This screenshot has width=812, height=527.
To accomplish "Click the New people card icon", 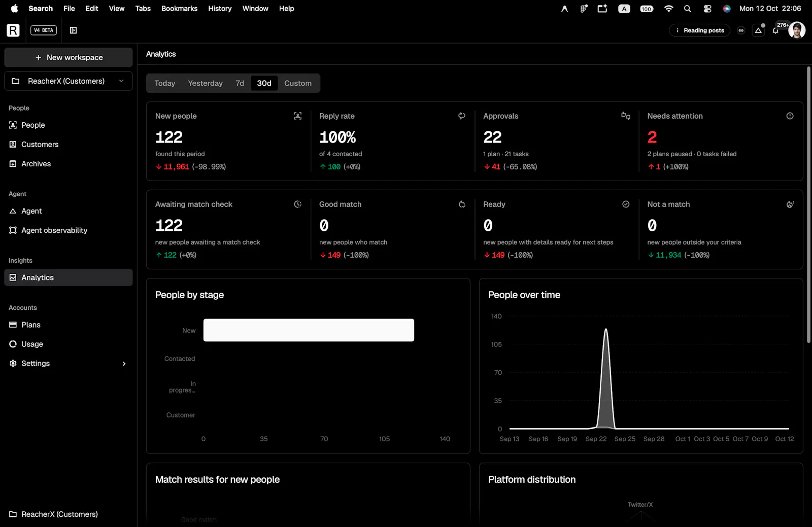I will pos(298,116).
